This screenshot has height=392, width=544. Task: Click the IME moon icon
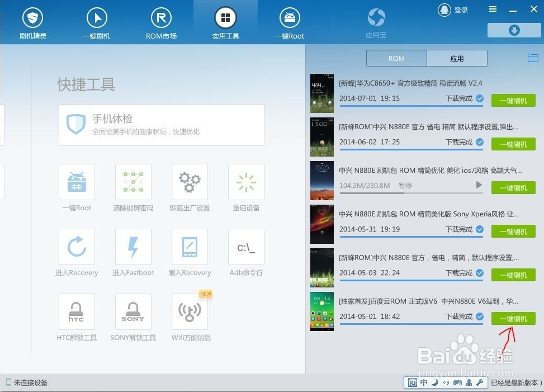pyautogui.click(x=435, y=382)
